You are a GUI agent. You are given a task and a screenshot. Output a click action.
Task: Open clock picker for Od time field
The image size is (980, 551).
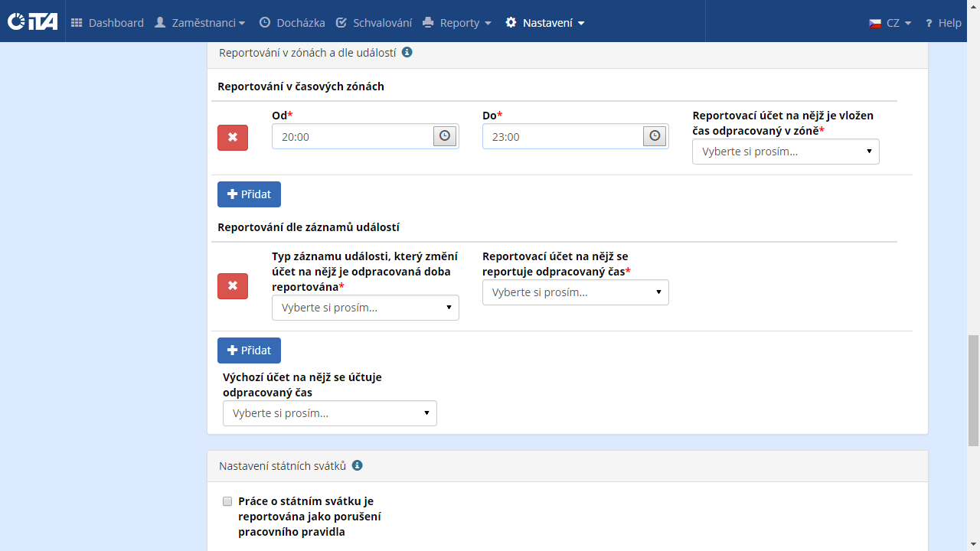tap(445, 136)
